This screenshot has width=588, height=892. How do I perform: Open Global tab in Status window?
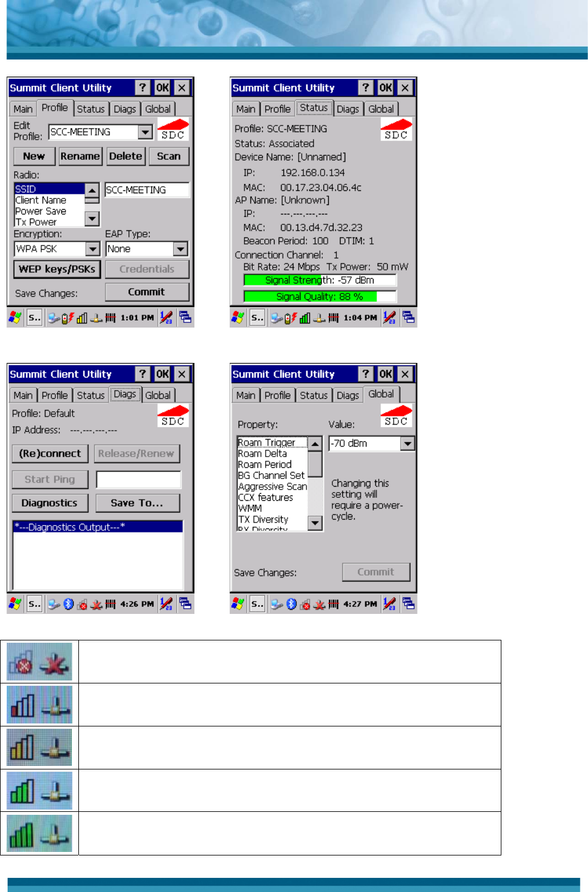(x=381, y=109)
